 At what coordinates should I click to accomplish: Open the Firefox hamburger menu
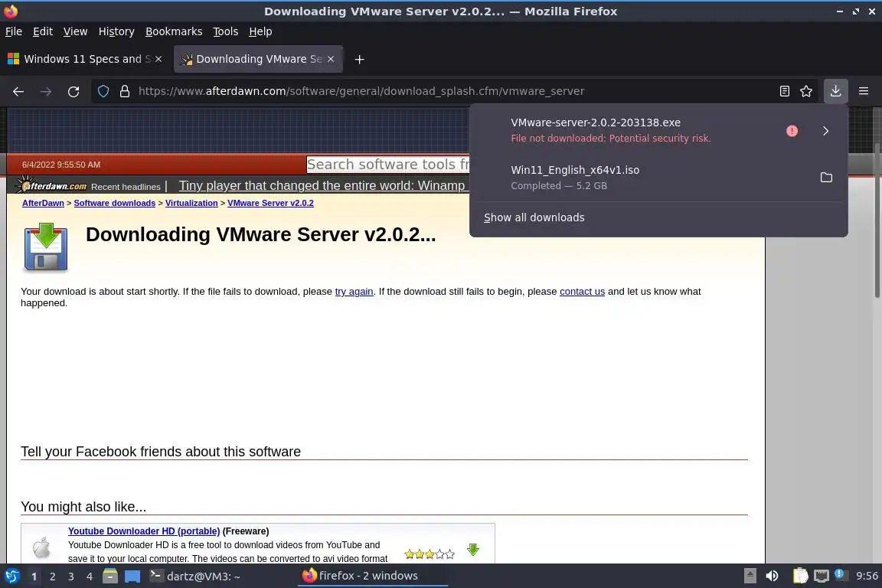864,91
